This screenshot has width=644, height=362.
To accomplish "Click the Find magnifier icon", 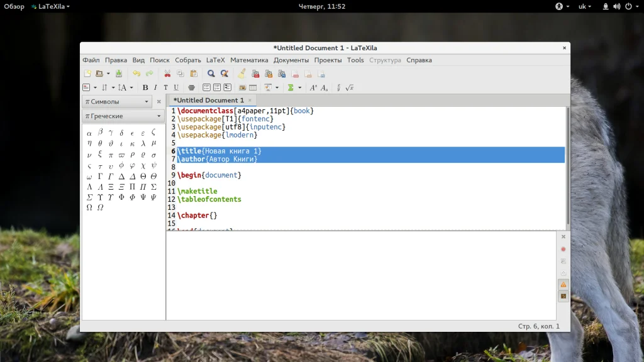I will pos(211,74).
